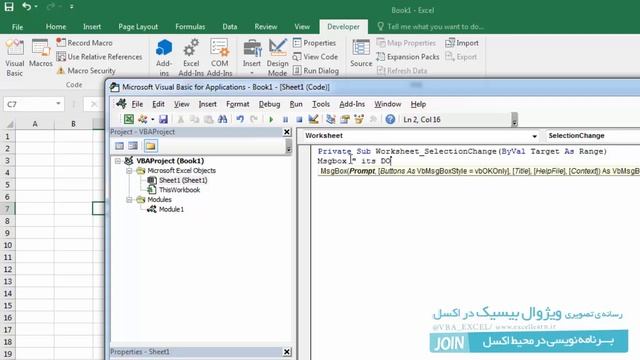Toggle Design Mode in ribbon
The image size is (640, 360).
point(278,58)
